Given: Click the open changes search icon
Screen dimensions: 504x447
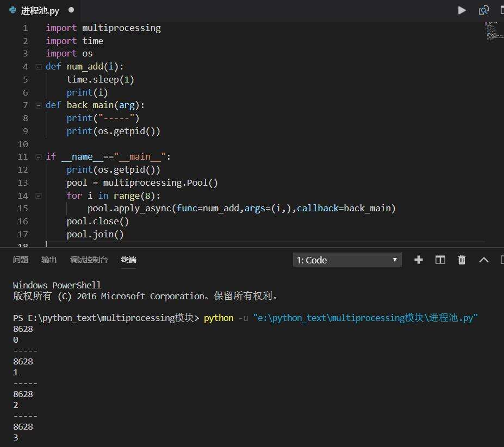Looking at the screenshot, I should tap(483, 10).
